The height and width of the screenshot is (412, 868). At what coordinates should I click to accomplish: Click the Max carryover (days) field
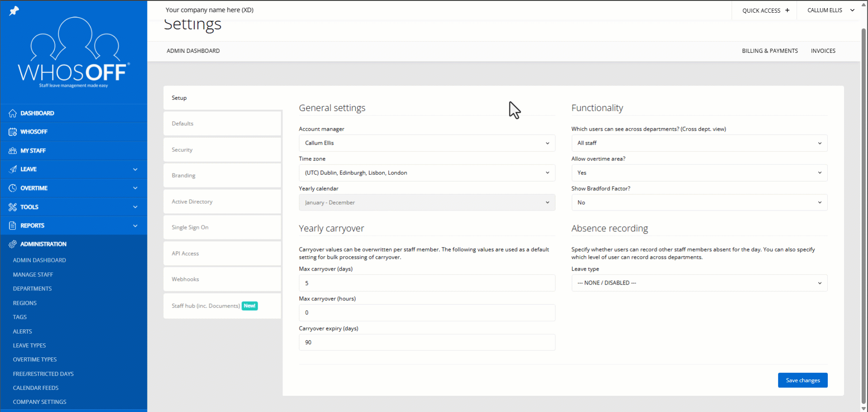pyautogui.click(x=426, y=283)
